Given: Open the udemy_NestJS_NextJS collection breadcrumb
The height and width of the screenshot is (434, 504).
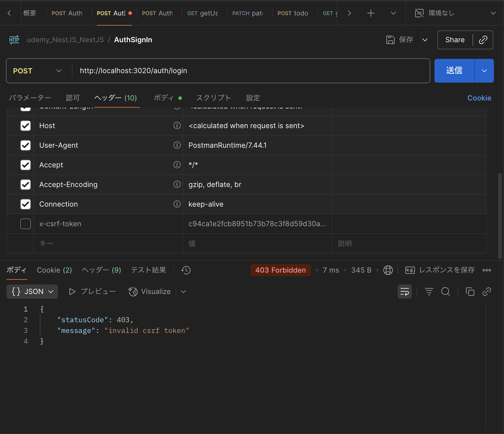Looking at the screenshot, I should coord(65,40).
